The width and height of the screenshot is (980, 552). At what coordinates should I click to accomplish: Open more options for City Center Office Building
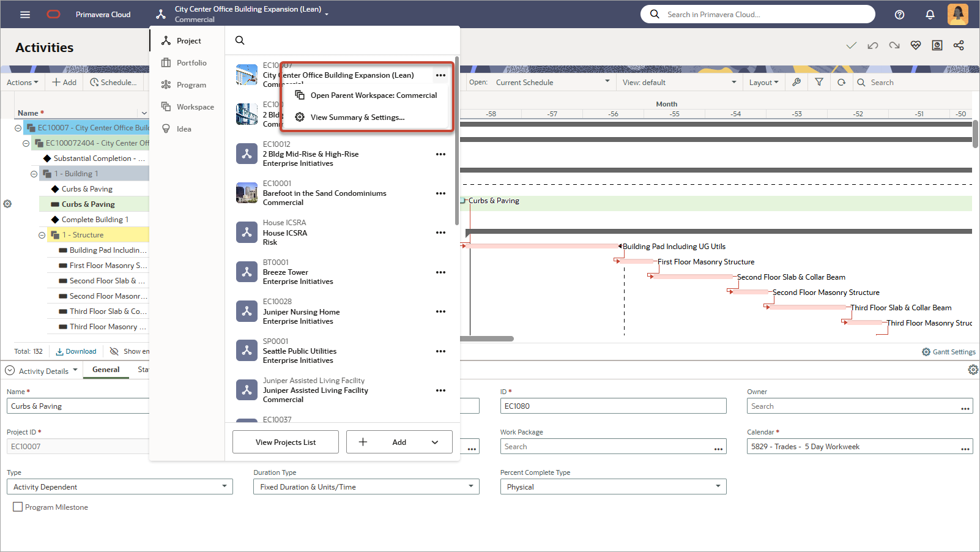point(440,75)
